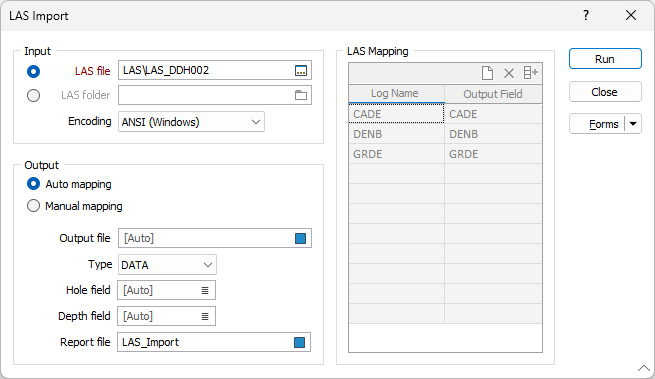Click the insert rows icon in LAS Mapping
This screenshot has width=655, height=379.
531,73
